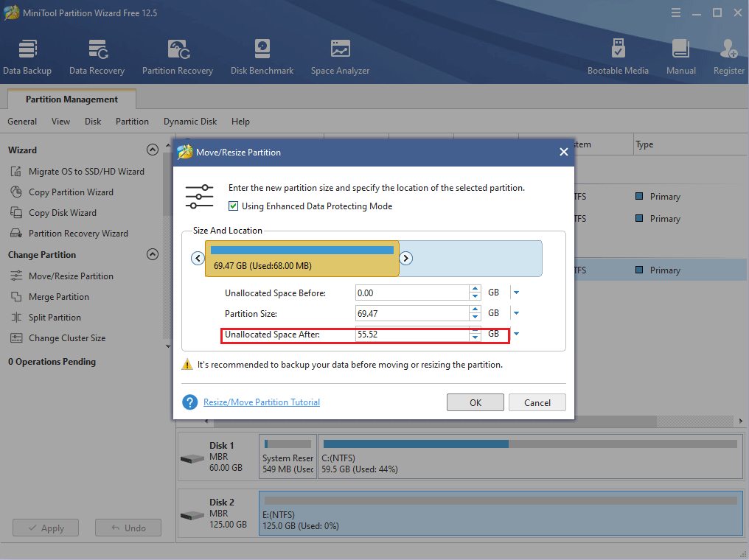Image resolution: width=749 pixels, height=560 pixels.
Task: Select E:(NTFS) partition on Disk 2
Action: tap(501, 514)
